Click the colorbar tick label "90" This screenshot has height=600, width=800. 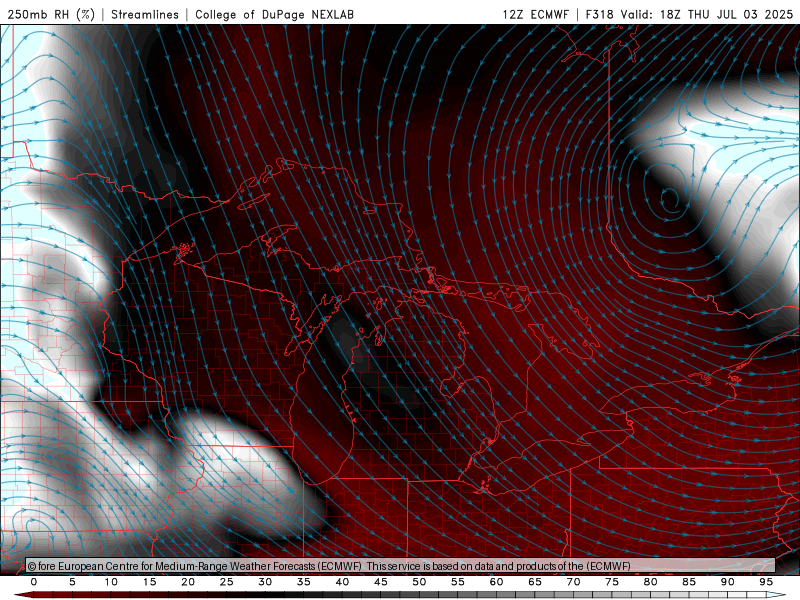pyautogui.click(x=727, y=582)
